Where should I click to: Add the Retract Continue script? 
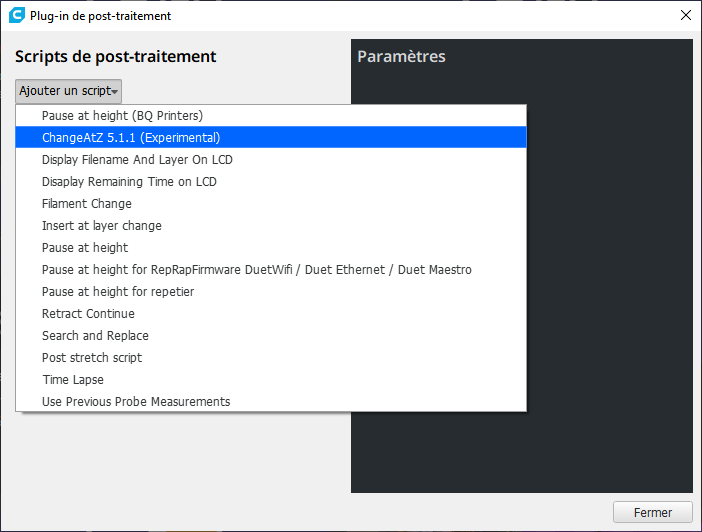click(88, 314)
